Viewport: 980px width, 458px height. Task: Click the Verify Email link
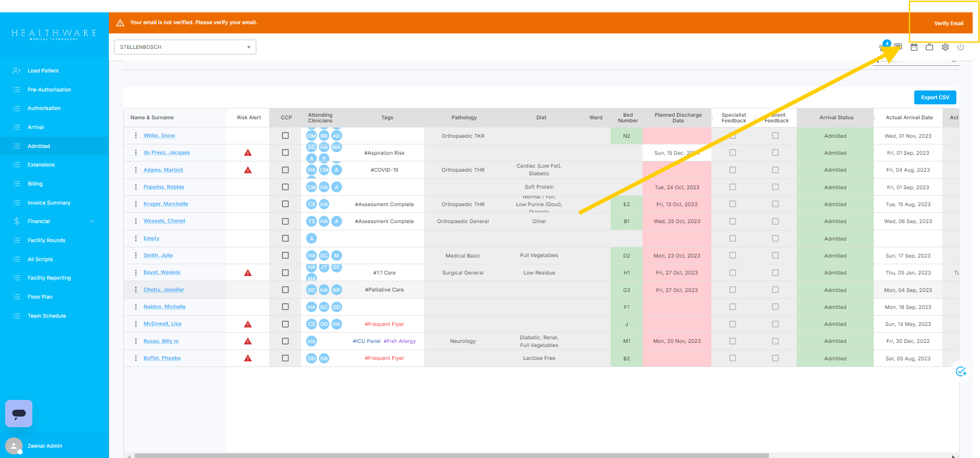click(x=948, y=24)
